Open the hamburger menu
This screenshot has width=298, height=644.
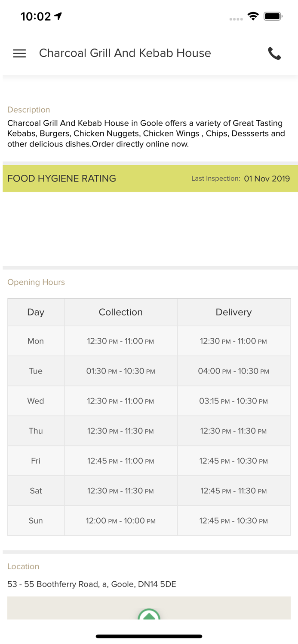click(x=19, y=53)
